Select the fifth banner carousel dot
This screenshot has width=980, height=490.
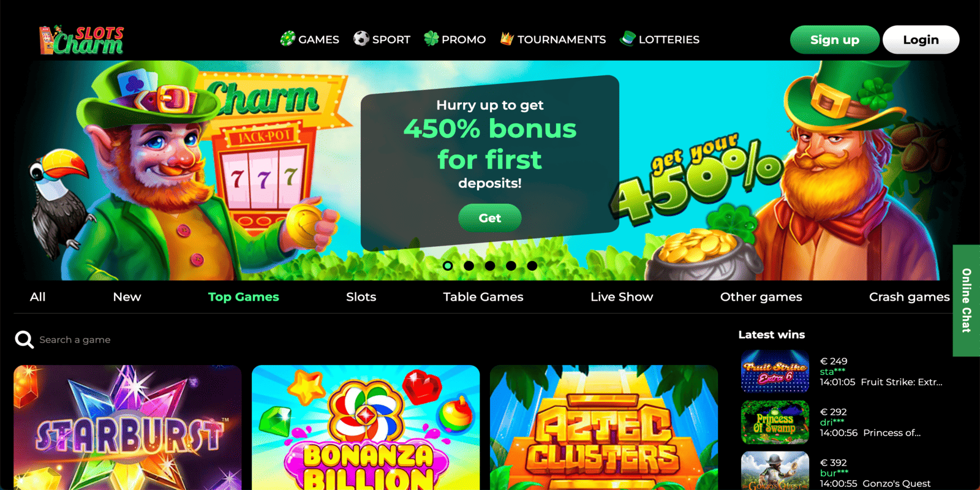point(532,266)
